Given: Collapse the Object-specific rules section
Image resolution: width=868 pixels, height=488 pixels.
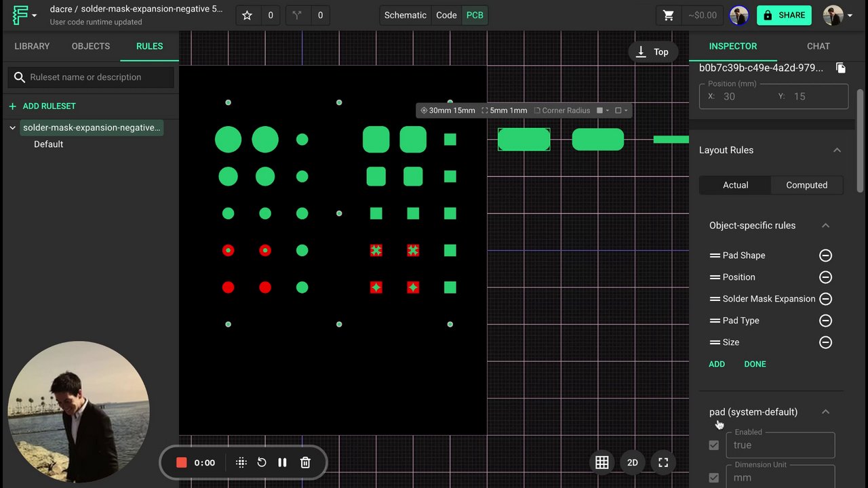Looking at the screenshot, I should (x=825, y=226).
